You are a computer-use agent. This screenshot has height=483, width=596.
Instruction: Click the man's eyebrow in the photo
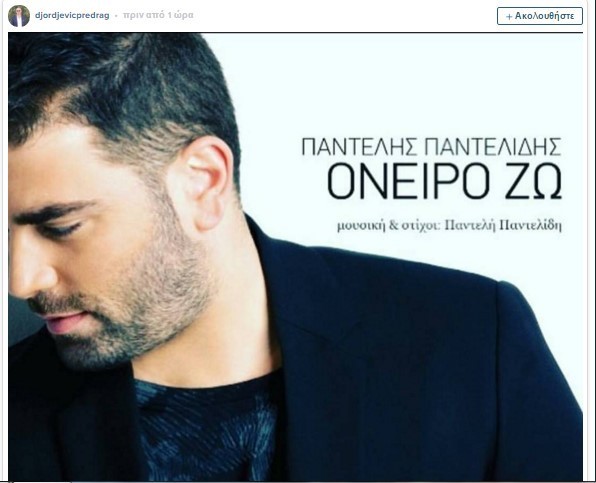point(51,212)
